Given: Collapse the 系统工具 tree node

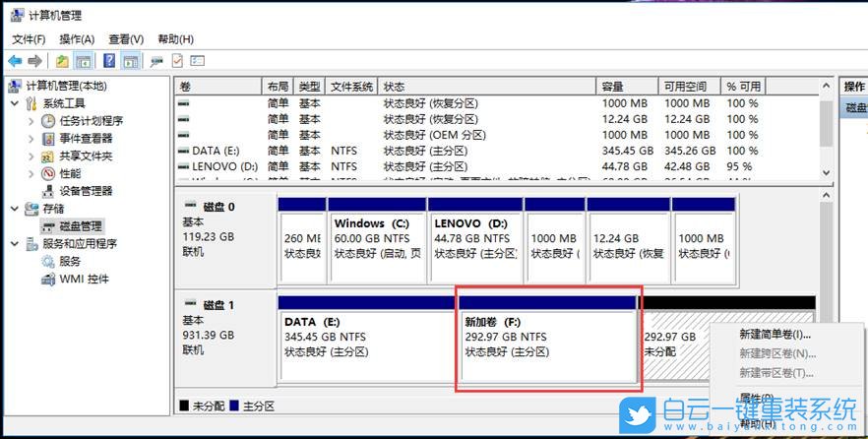Looking at the screenshot, I should [15, 103].
